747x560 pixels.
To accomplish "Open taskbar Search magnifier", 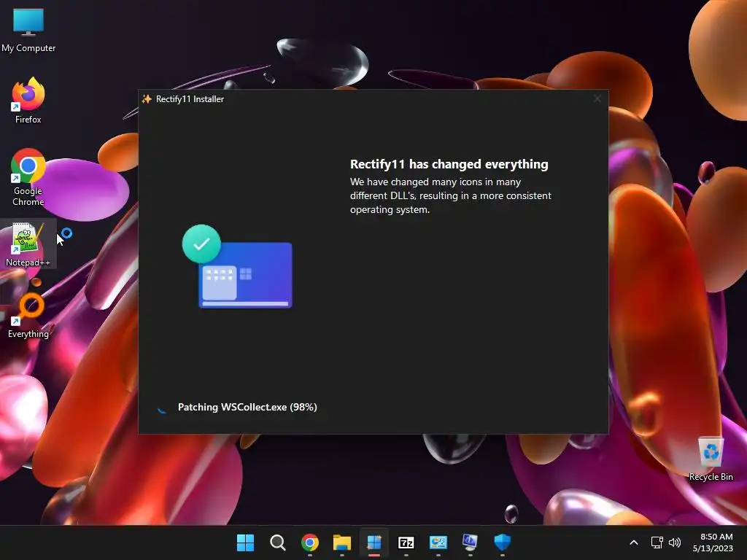I will point(278,542).
